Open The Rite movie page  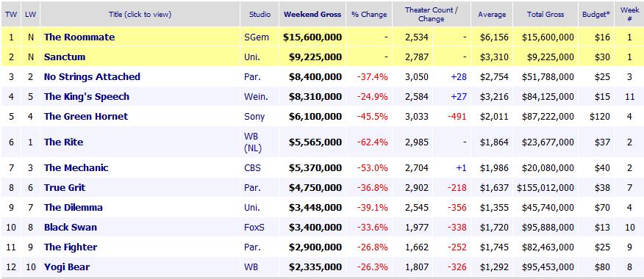64,142
